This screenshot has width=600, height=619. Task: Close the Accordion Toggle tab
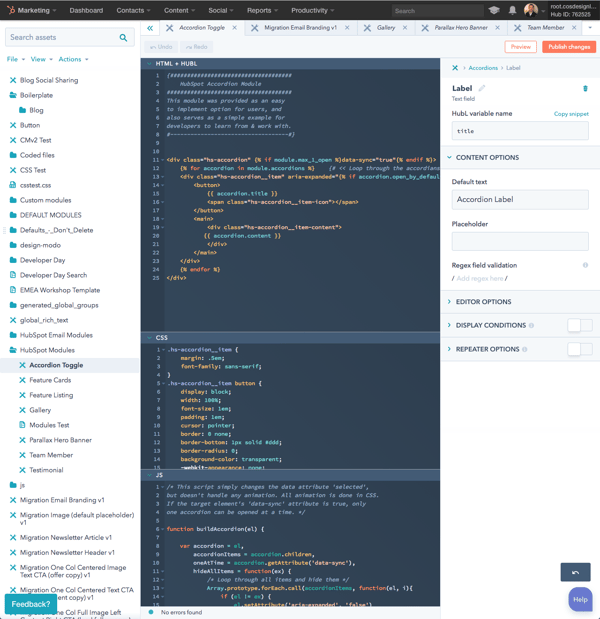(x=235, y=28)
